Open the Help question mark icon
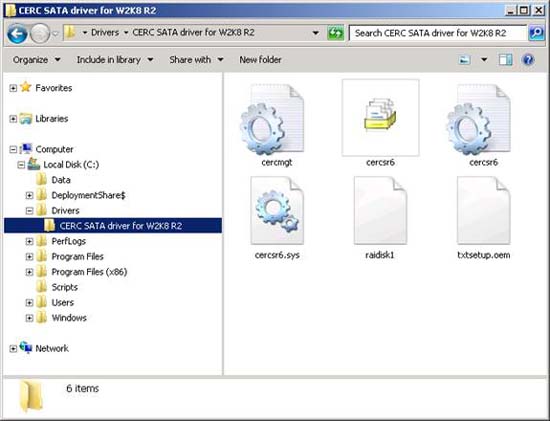 pos(528,60)
